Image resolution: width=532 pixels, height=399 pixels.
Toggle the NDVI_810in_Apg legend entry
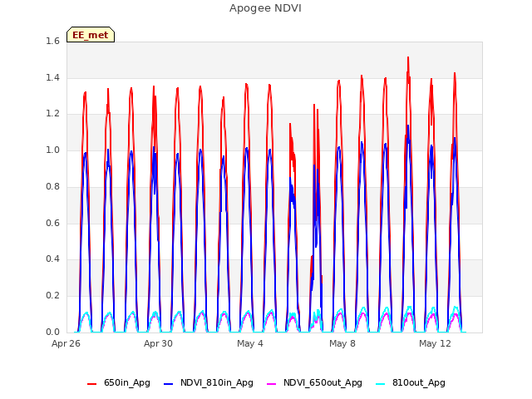209,382
